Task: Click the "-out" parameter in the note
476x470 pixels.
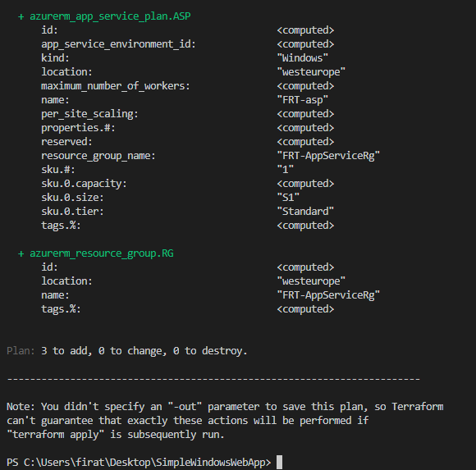Action: click(185, 407)
